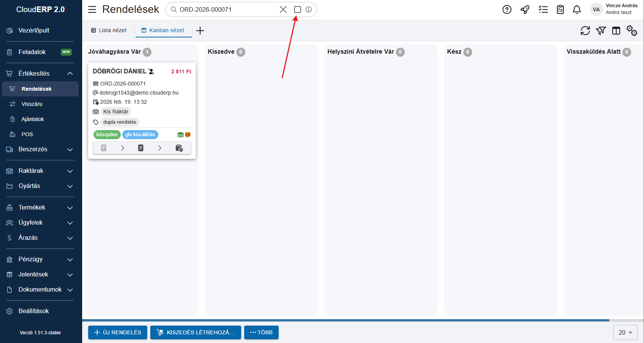
Task: Click the TÖBB button
Action: coord(261,332)
